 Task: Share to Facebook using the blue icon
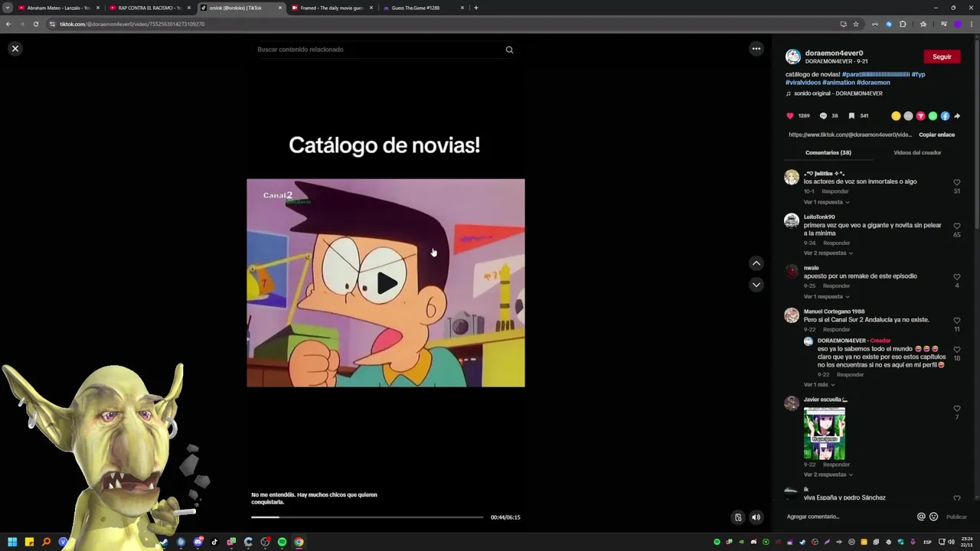(x=945, y=116)
